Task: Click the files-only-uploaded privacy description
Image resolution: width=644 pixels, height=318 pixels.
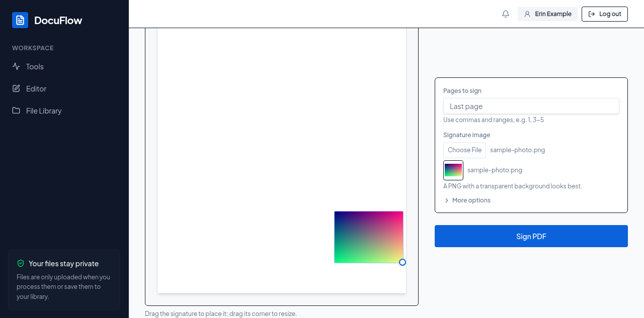Action: [x=63, y=287]
